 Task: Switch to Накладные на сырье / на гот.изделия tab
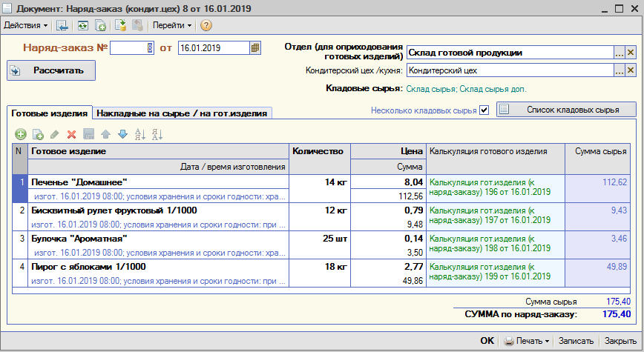tap(182, 113)
